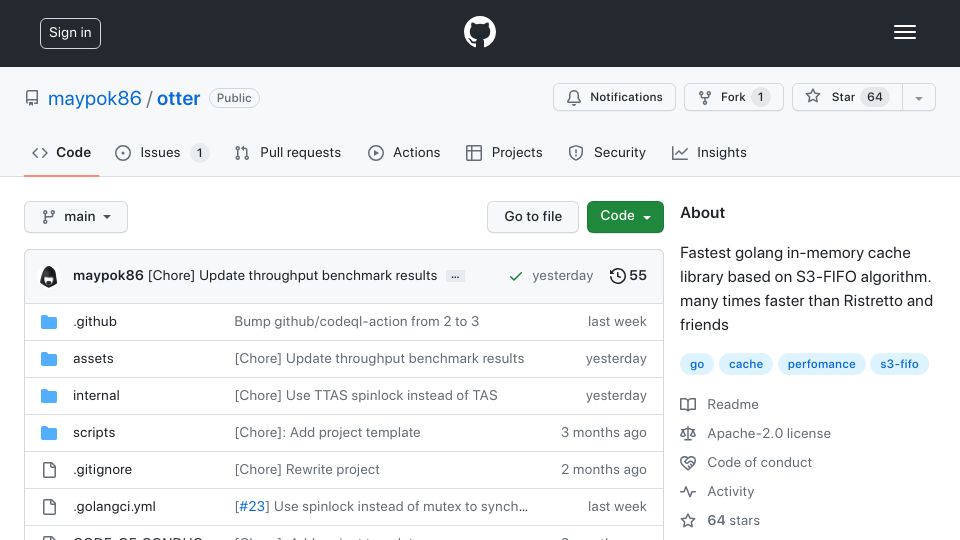Open the .gitignore file
Screen dimensions: 960x540
coord(102,470)
